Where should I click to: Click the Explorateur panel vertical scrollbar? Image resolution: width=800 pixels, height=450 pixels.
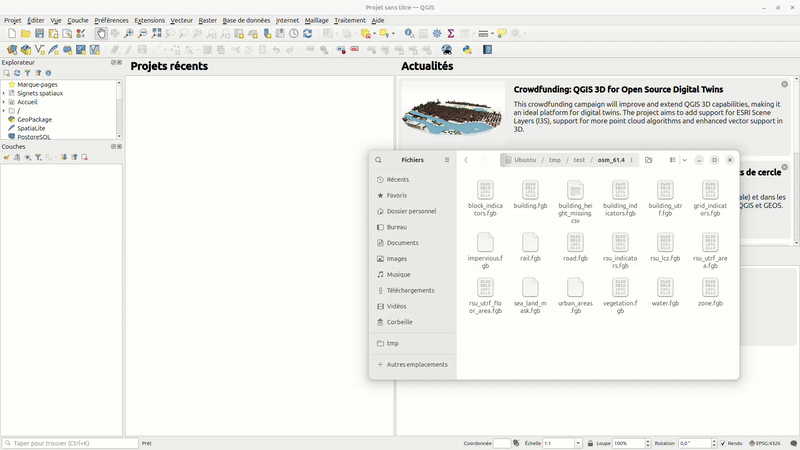[119, 109]
